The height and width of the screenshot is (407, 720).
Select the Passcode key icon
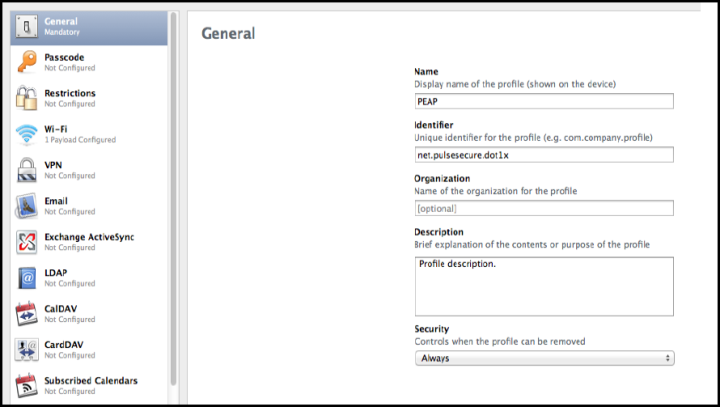(x=27, y=62)
